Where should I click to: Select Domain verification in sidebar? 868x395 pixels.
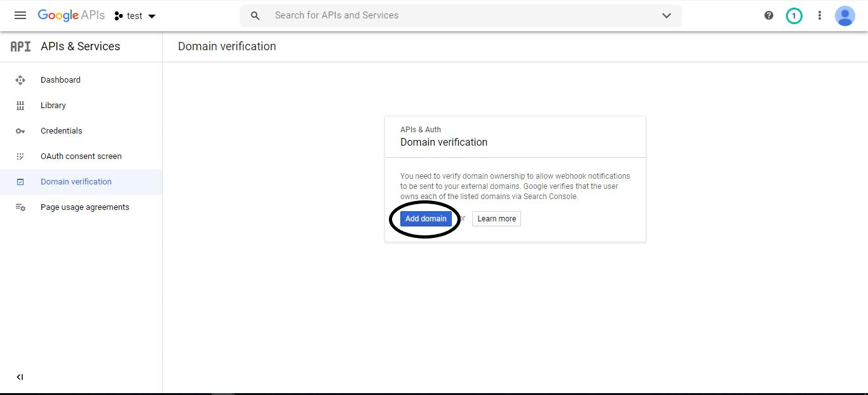click(x=76, y=182)
